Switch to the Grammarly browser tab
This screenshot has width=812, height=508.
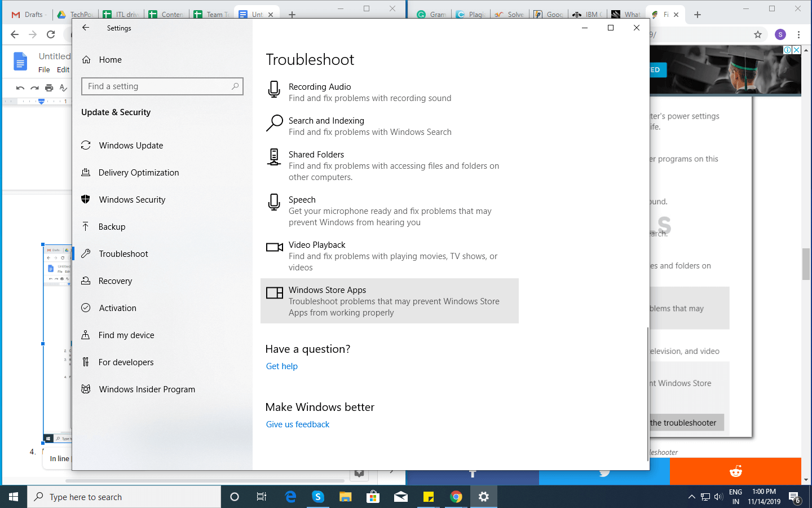(x=435, y=14)
